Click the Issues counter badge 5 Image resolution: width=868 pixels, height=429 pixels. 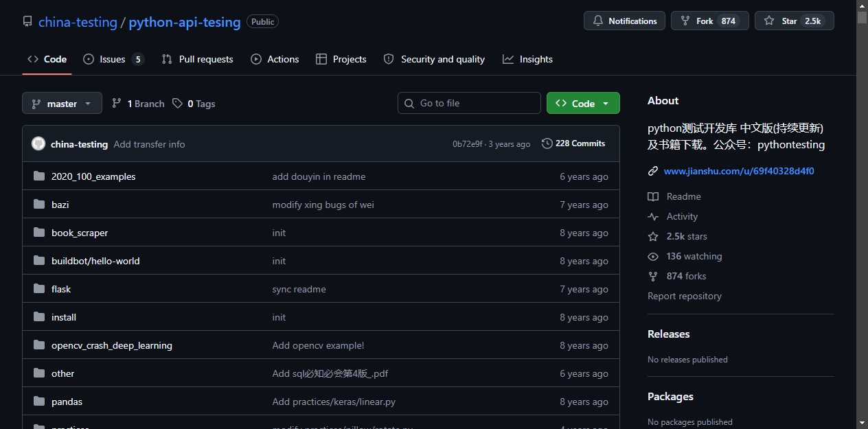tap(138, 59)
